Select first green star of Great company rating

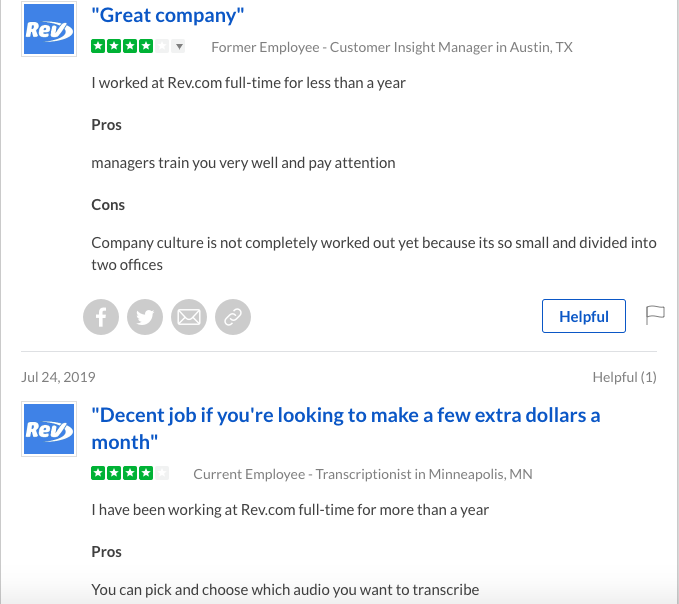pyautogui.click(x=98, y=46)
